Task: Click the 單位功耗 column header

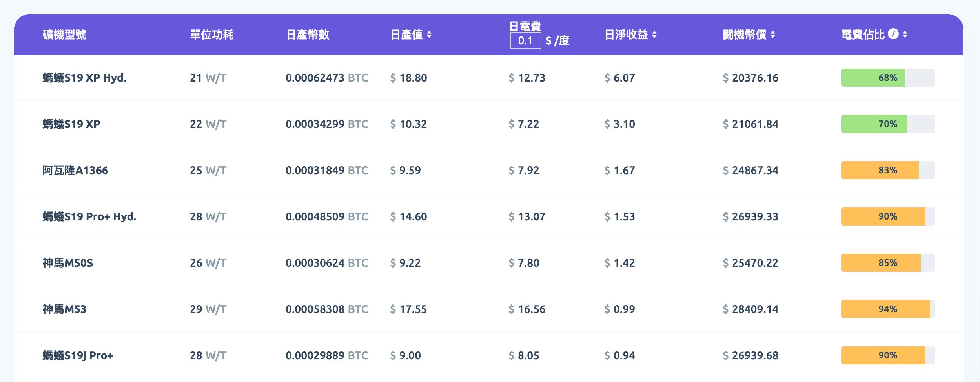Action: click(212, 35)
